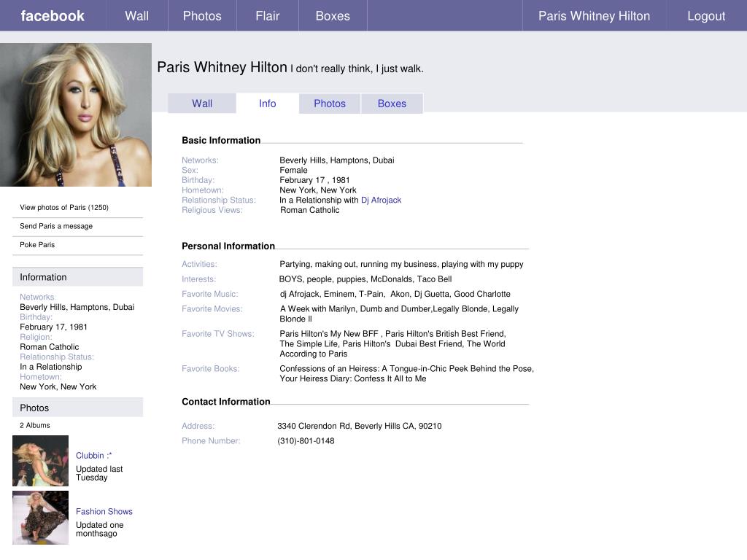Click the Basic Information heading
Screen dimensions: 747x560
221,141
